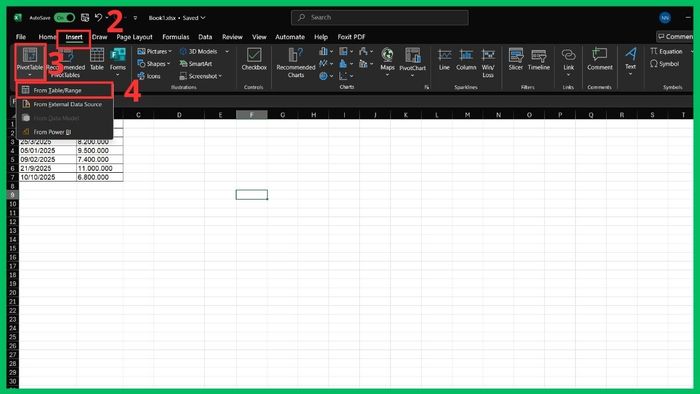Select cell containing 09/02/2025
The image size is (700, 394).
47,159
